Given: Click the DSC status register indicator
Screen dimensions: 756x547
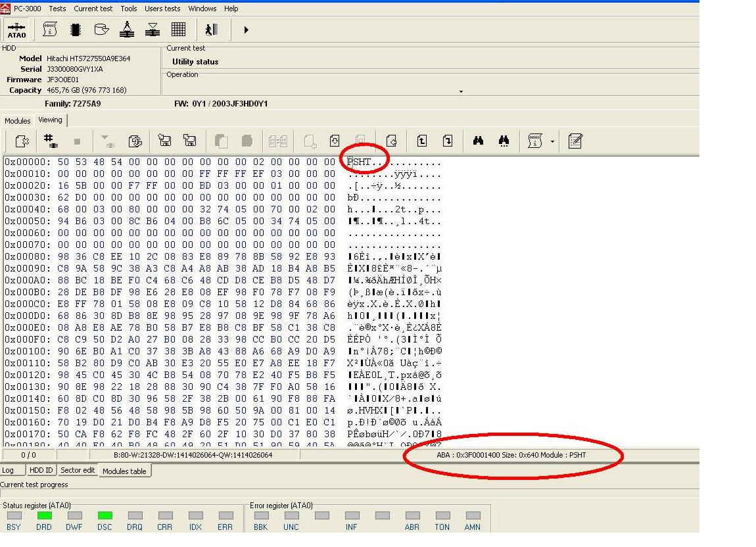Looking at the screenshot, I should click(x=105, y=515).
